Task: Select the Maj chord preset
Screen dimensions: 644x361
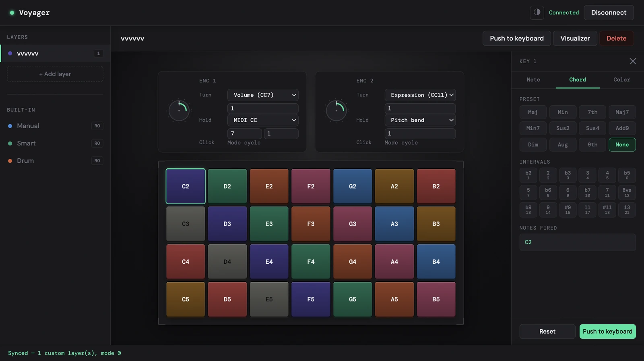Action: tap(533, 112)
